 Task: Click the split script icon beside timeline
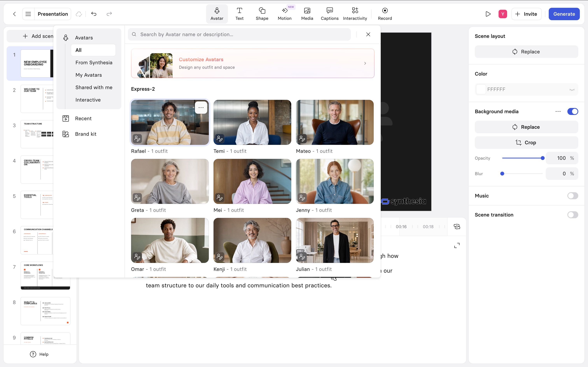tap(457, 226)
